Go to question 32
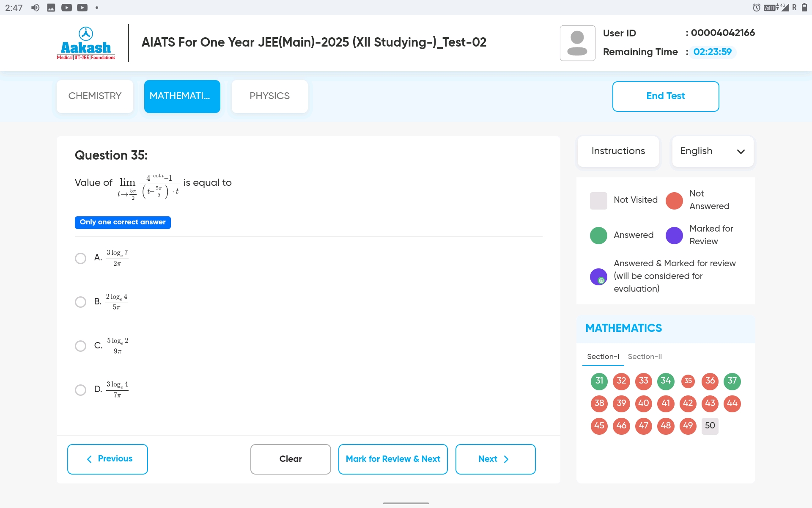This screenshot has width=812, height=508. click(621, 381)
